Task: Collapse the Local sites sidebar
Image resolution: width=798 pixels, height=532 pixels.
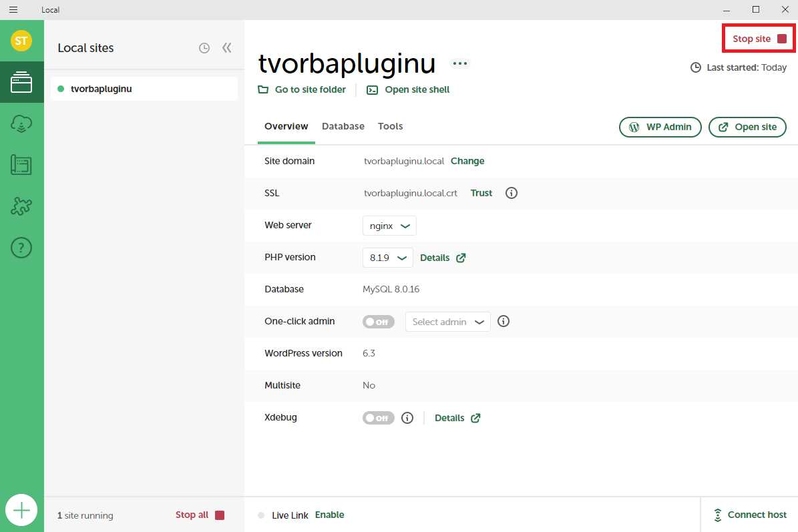Action: [226, 47]
